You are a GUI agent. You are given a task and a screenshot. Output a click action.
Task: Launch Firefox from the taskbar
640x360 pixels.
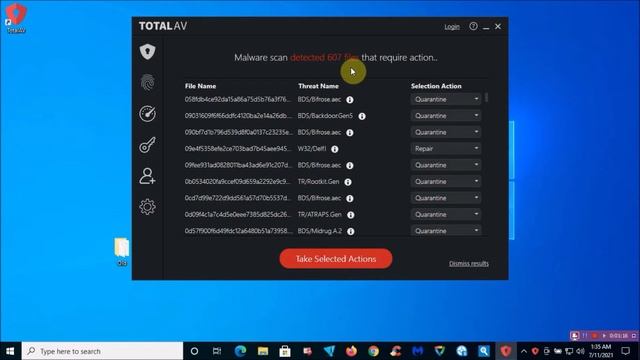point(351,351)
